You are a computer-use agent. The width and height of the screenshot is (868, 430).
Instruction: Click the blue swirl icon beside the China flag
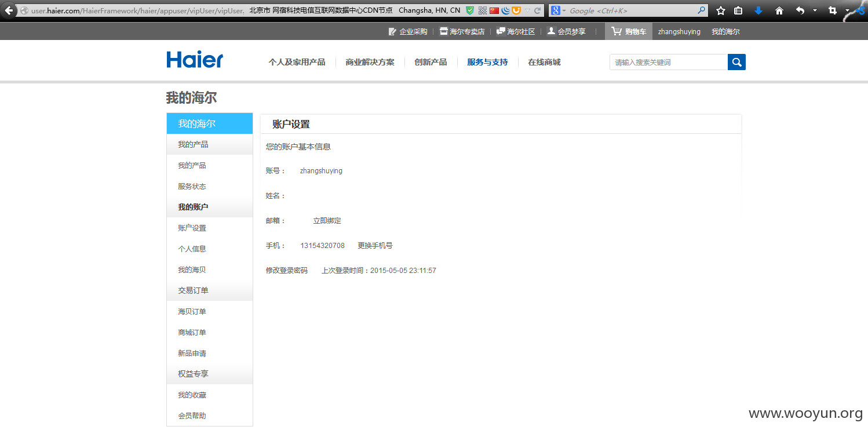click(x=505, y=10)
